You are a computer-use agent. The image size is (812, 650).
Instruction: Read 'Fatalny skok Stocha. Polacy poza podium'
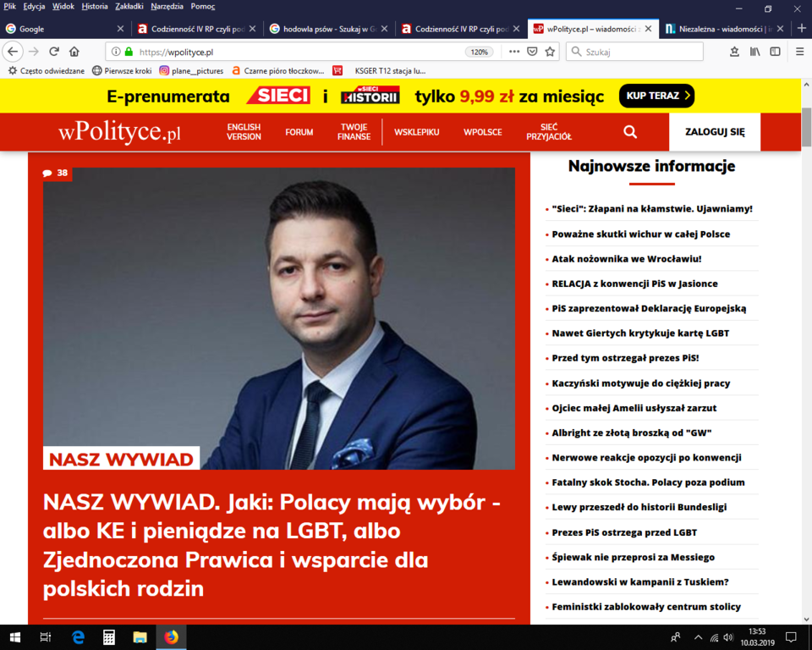point(648,482)
